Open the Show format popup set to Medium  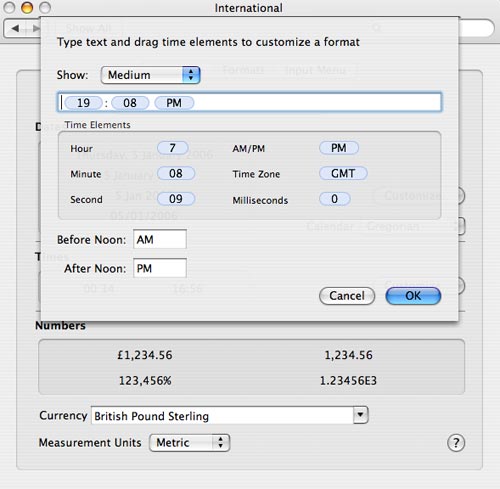[x=150, y=75]
